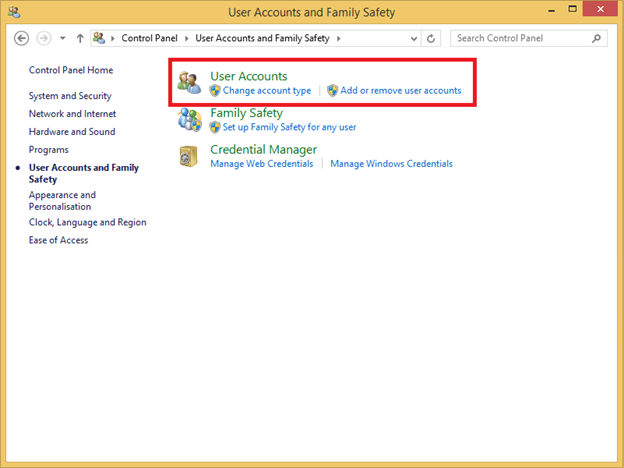This screenshot has height=468, width=624.
Task: Open the Credential Manager heading
Action: 263,149
